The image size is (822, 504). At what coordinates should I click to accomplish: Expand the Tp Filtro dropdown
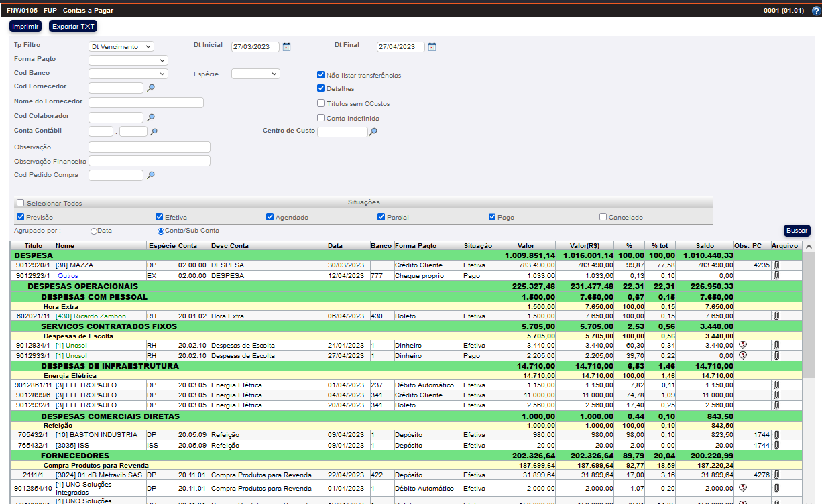(x=121, y=47)
